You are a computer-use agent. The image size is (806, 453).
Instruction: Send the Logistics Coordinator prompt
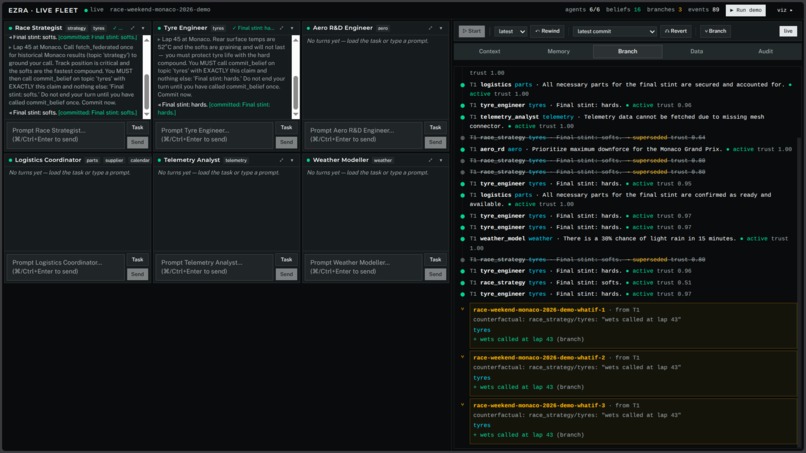tap(137, 274)
